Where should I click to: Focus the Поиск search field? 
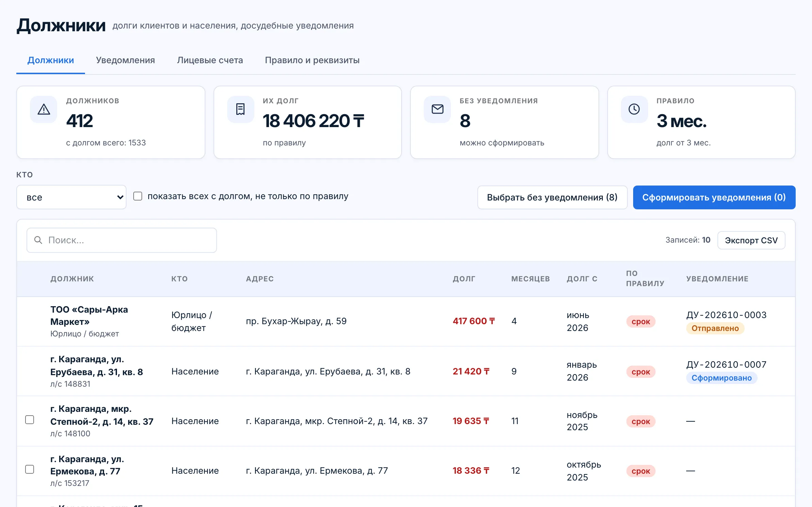(122, 240)
